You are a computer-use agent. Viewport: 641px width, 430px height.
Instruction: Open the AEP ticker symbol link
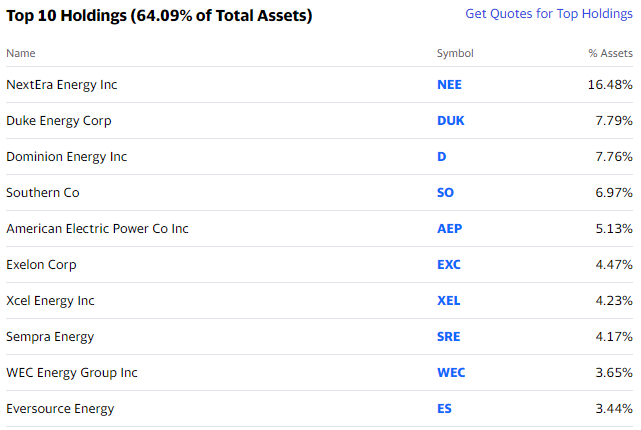(x=449, y=228)
